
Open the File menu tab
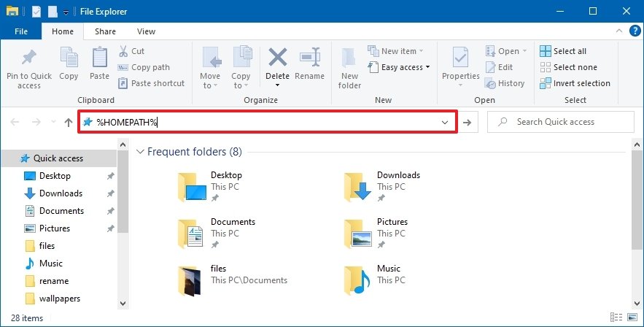21,31
